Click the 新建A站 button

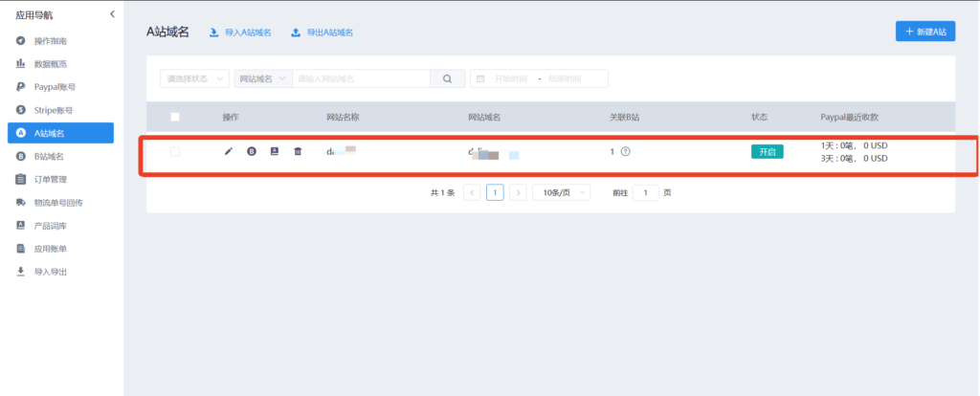click(x=924, y=32)
